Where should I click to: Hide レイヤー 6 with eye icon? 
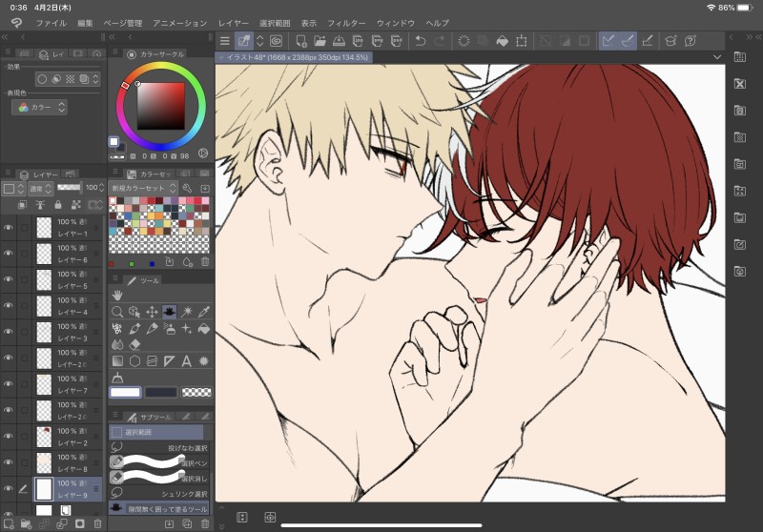tap(9, 254)
